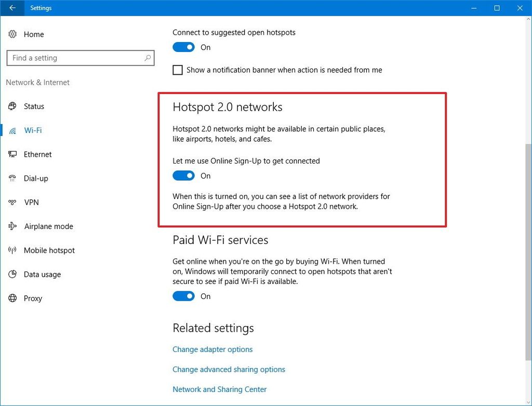Open Change advanced sharing options
Viewport: 532px width, 406px height.
click(229, 369)
